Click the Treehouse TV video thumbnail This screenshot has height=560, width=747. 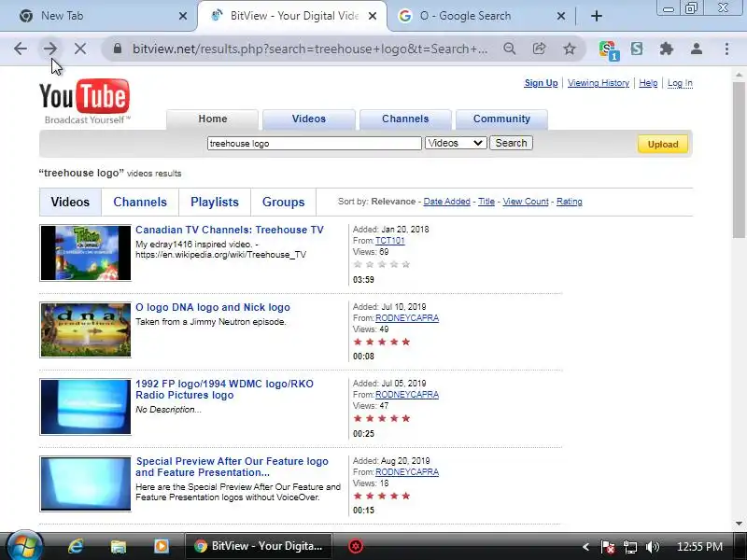point(85,253)
